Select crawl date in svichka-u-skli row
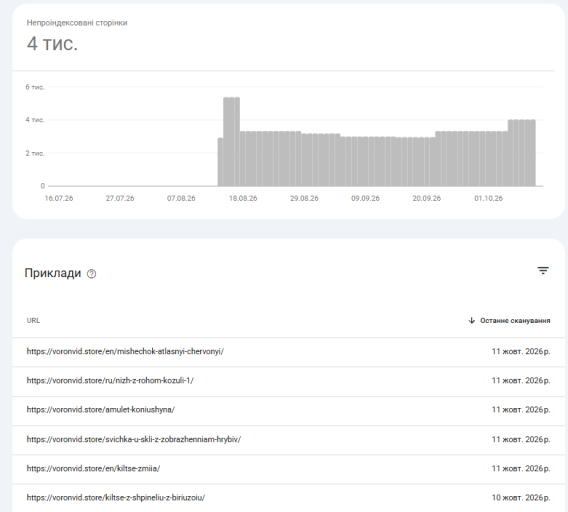This screenshot has height=512, width=568. pos(521,439)
